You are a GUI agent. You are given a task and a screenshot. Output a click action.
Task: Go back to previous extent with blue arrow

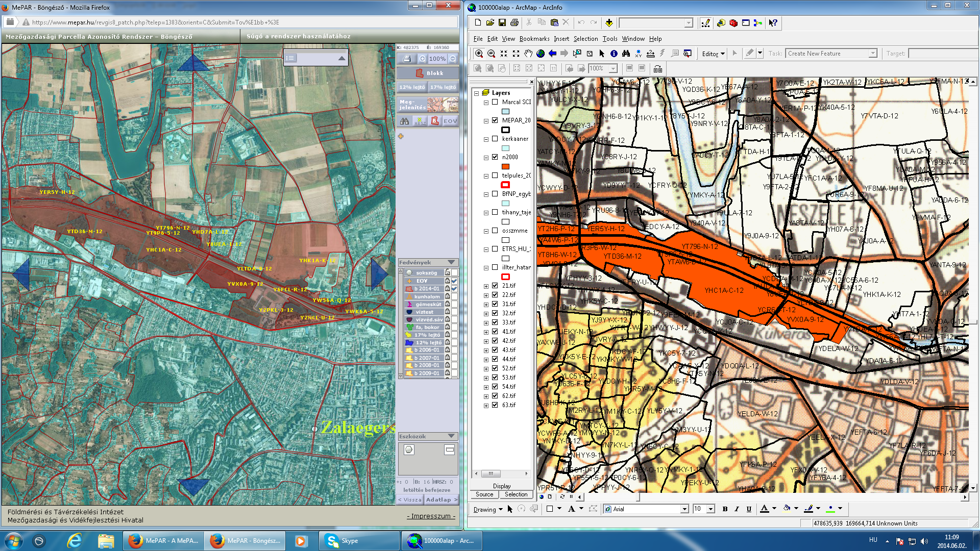click(x=553, y=54)
